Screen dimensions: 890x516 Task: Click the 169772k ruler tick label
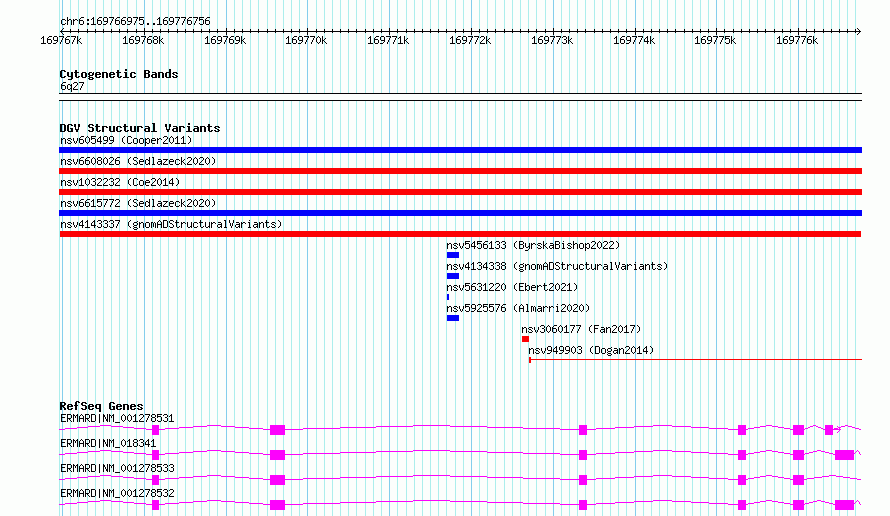click(x=470, y=40)
